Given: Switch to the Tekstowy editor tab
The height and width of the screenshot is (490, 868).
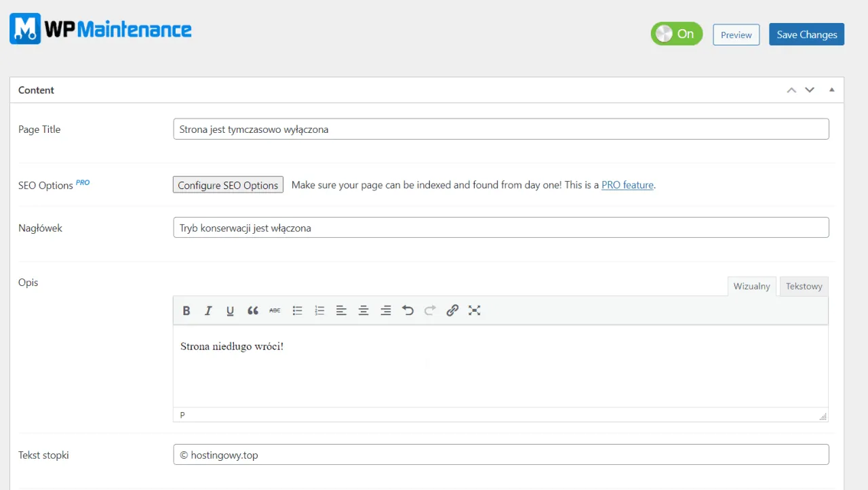Looking at the screenshot, I should click(x=804, y=286).
